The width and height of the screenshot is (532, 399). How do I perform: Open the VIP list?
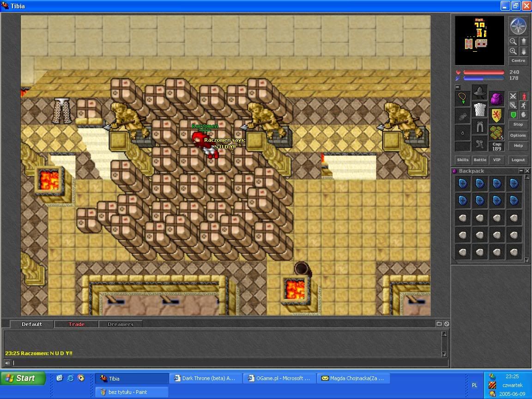click(x=497, y=160)
